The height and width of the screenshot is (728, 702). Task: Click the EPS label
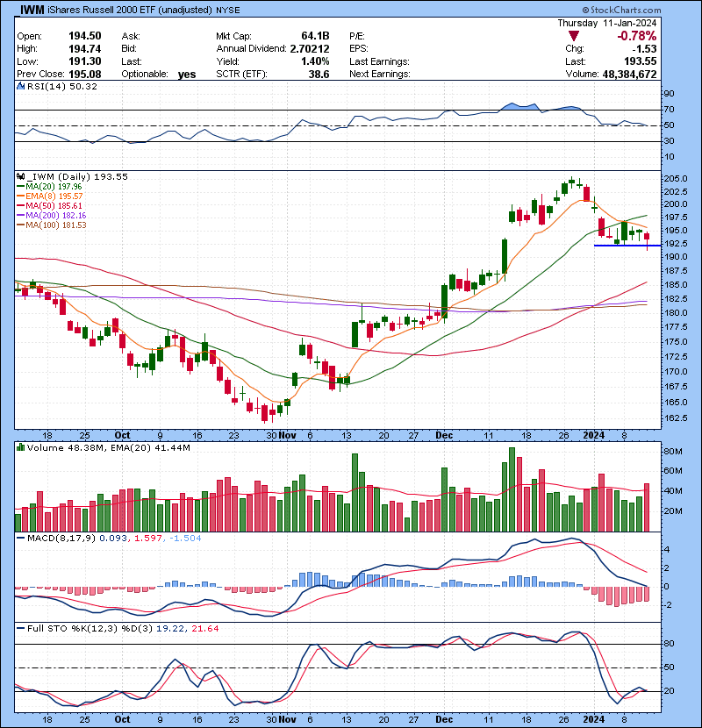click(x=359, y=49)
